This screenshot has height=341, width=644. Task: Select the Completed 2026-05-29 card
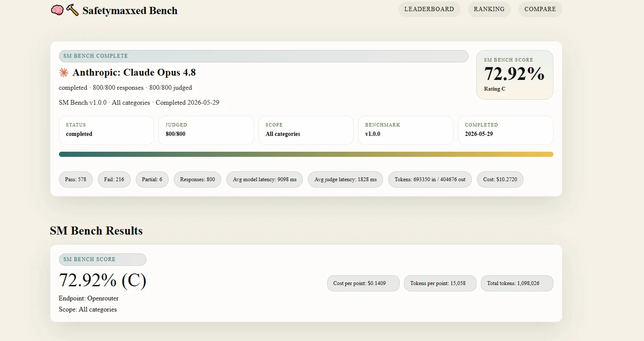point(506,130)
